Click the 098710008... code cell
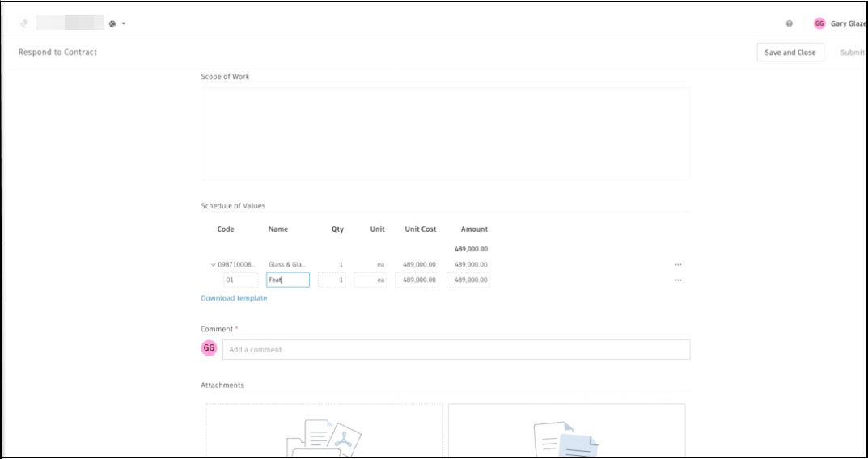 coord(236,265)
